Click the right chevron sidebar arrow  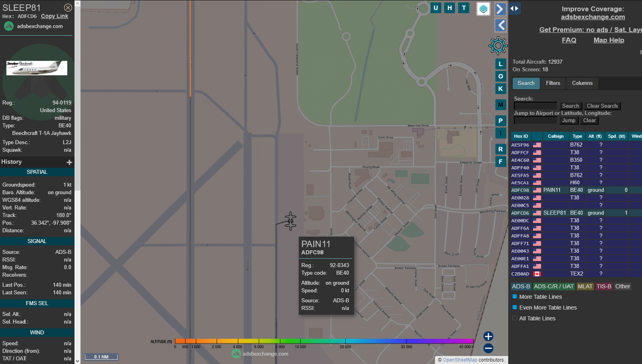point(501,9)
